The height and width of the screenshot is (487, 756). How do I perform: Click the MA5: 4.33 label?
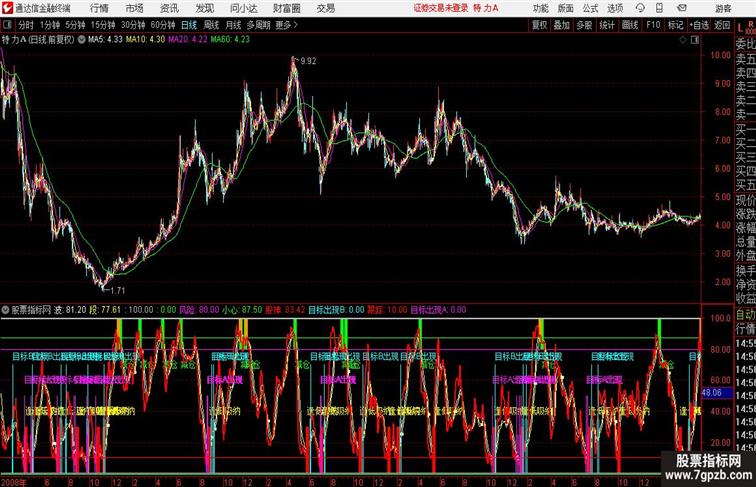point(105,40)
